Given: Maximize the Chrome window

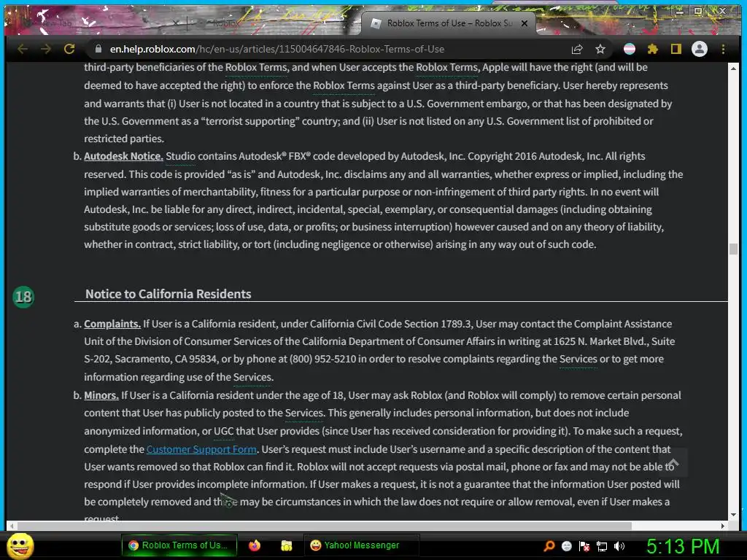Looking at the screenshot, I should tap(698, 11).
